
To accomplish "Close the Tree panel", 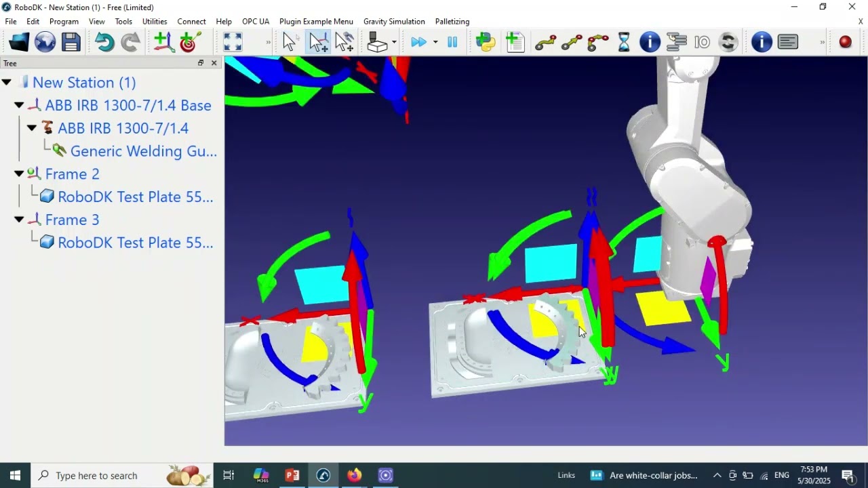I will tap(214, 63).
